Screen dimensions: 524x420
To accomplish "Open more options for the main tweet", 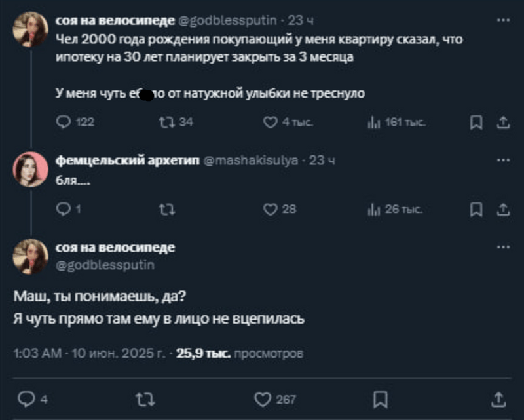I will point(503,247).
